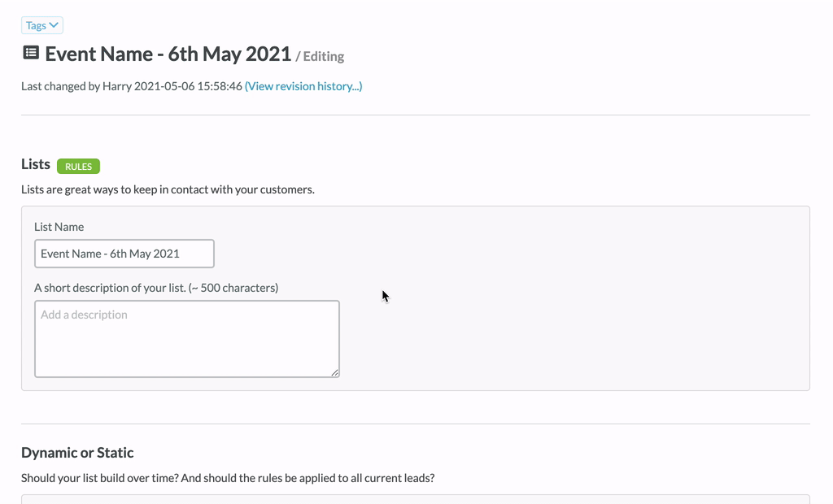Click the Tags label text
Image resolution: width=833 pixels, height=504 pixels.
[x=36, y=25]
